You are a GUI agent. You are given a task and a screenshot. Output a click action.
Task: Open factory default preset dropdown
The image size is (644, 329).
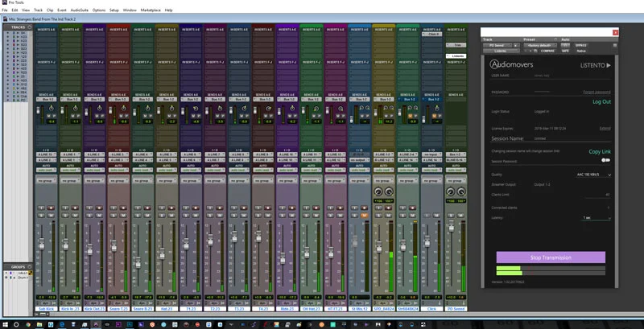coord(540,45)
